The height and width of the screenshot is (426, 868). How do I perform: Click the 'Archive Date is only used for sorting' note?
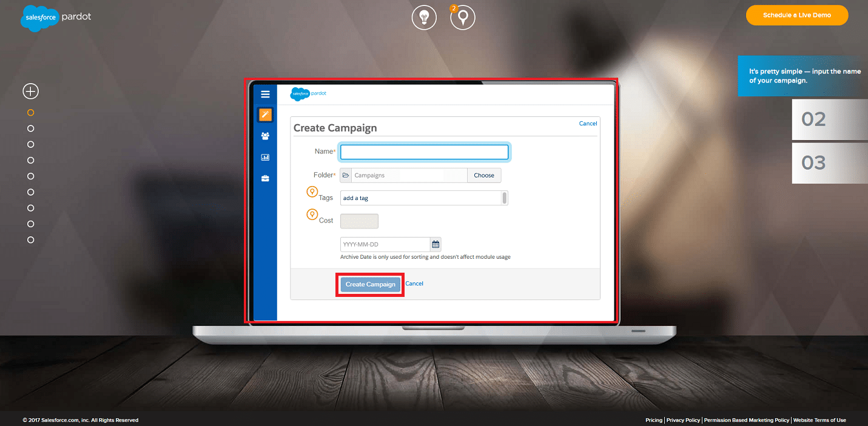click(425, 257)
